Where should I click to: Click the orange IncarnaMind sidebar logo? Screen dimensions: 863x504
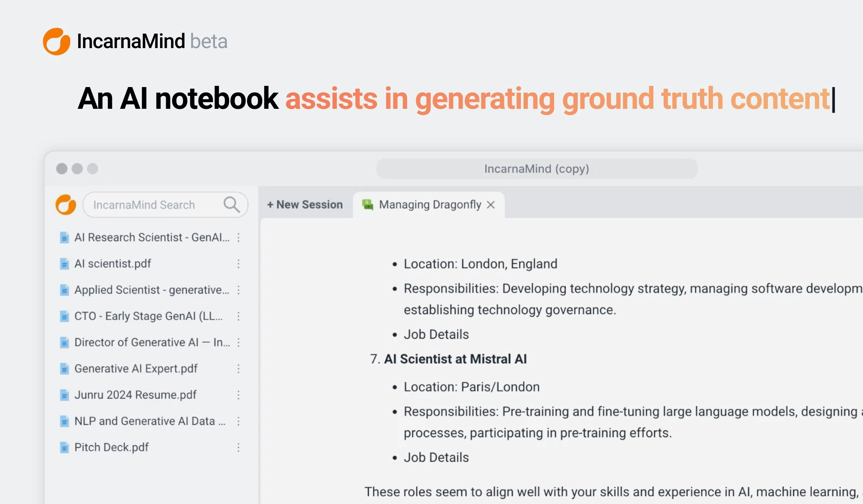(x=66, y=205)
